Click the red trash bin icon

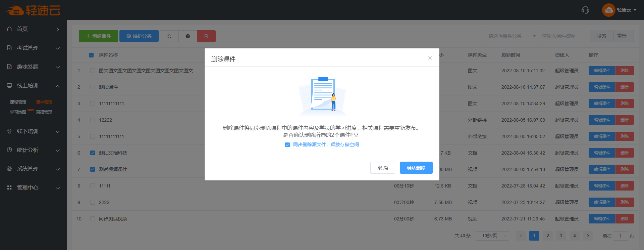point(206,36)
